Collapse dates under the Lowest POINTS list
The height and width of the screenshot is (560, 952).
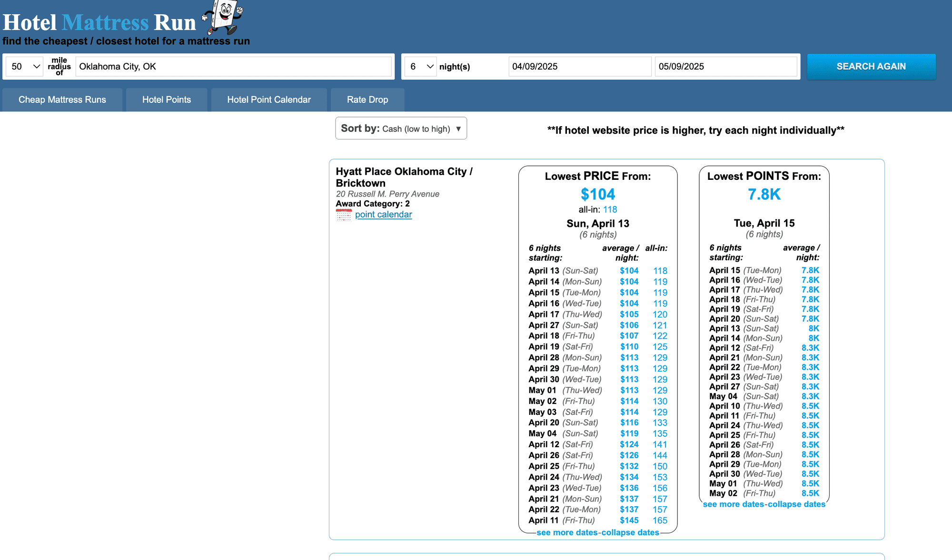point(797,504)
